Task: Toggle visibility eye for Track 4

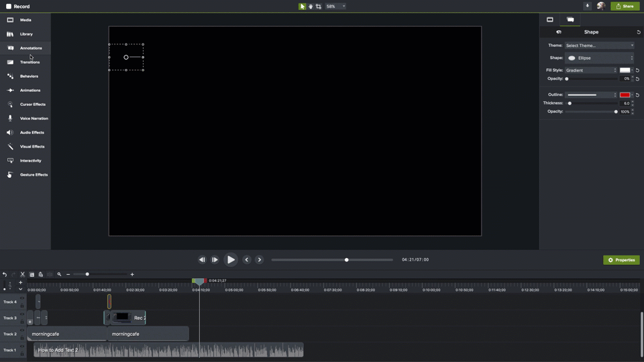Action: [x=22, y=298]
